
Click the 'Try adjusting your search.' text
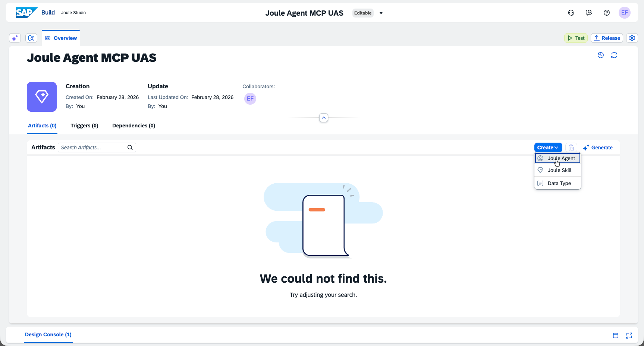[323, 295]
